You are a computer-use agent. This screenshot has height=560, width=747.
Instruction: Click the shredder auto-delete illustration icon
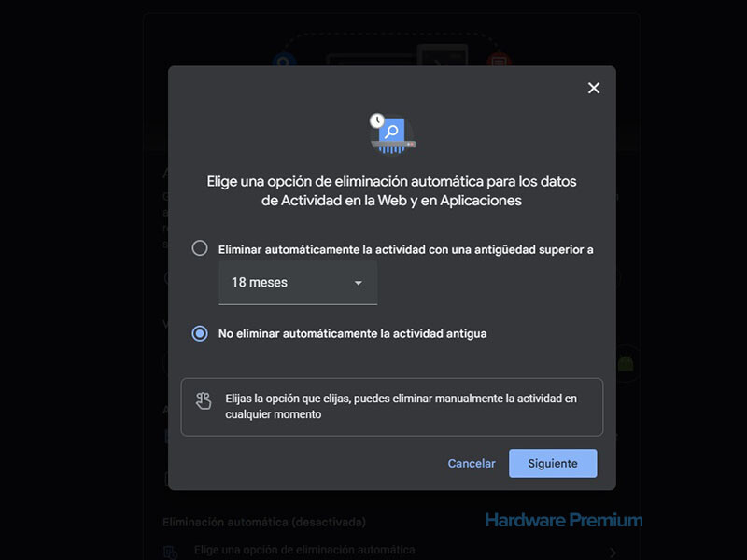pos(392,133)
